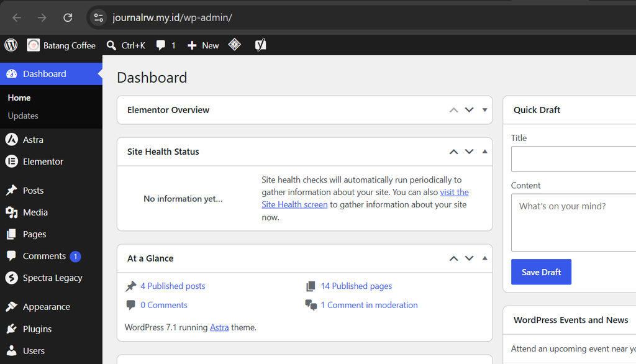The width and height of the screenshot is (636, 364).
Task: Move Elementor Overview widget down
Action: [470, 110]
